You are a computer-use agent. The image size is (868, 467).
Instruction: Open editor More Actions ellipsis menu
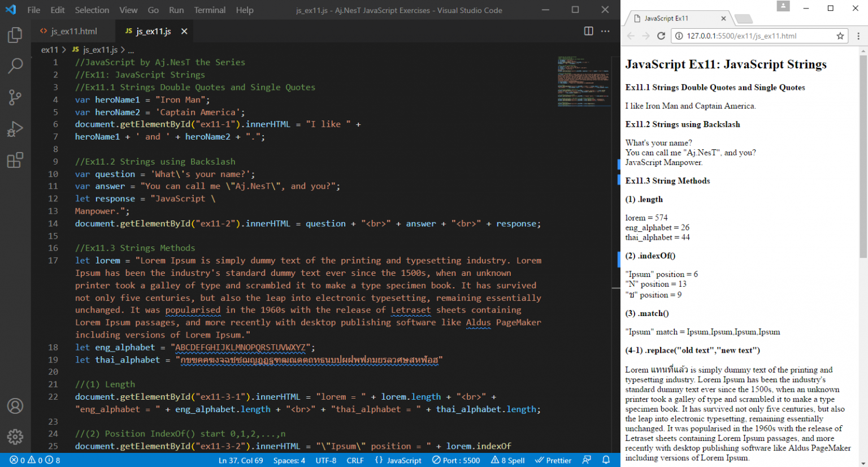point(605,31)
